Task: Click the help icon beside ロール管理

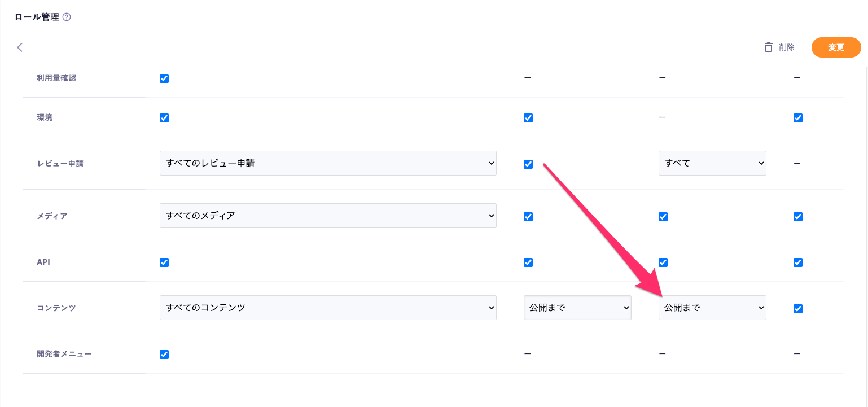Action: [x=67, y=17]
